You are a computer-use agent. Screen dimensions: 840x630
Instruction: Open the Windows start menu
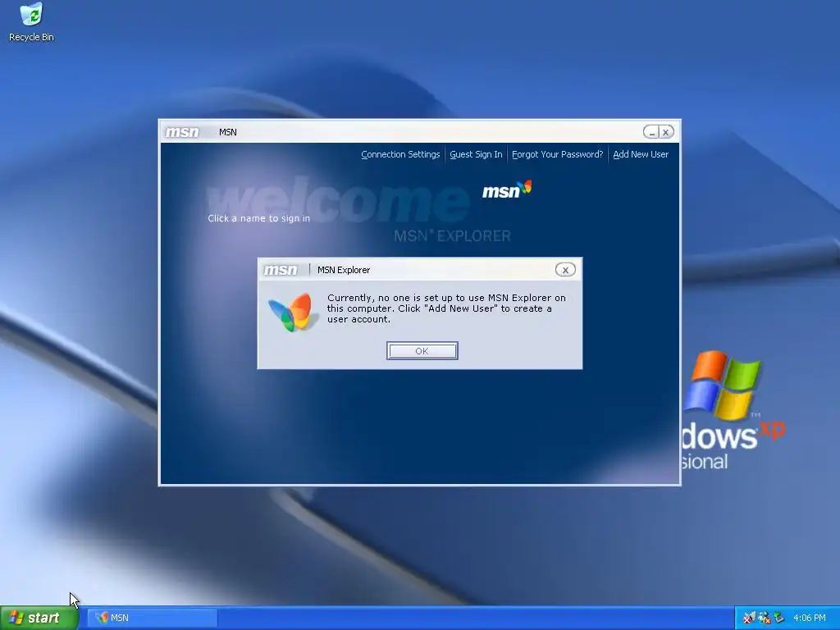point(39,618)
